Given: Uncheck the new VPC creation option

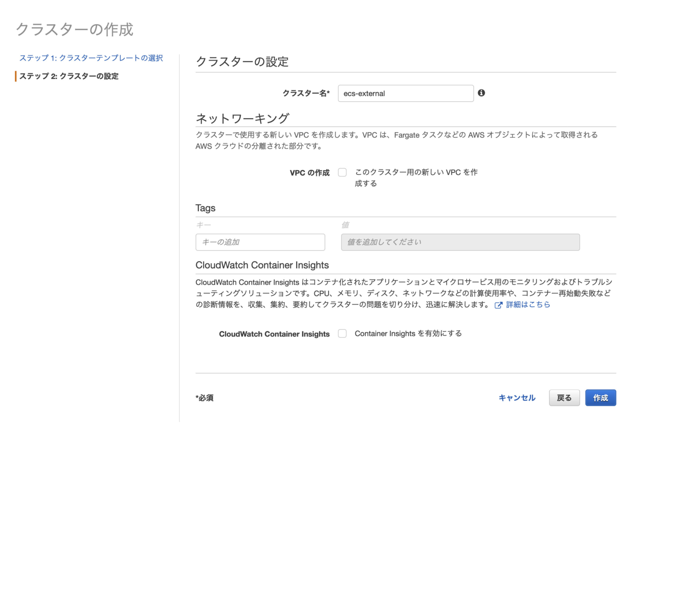Looking at the screenshot, I should (x=342, y=172).
